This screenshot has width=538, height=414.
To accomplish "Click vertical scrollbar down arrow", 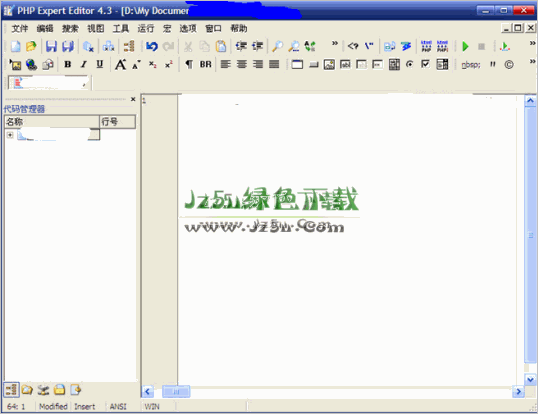I will 530,379.
